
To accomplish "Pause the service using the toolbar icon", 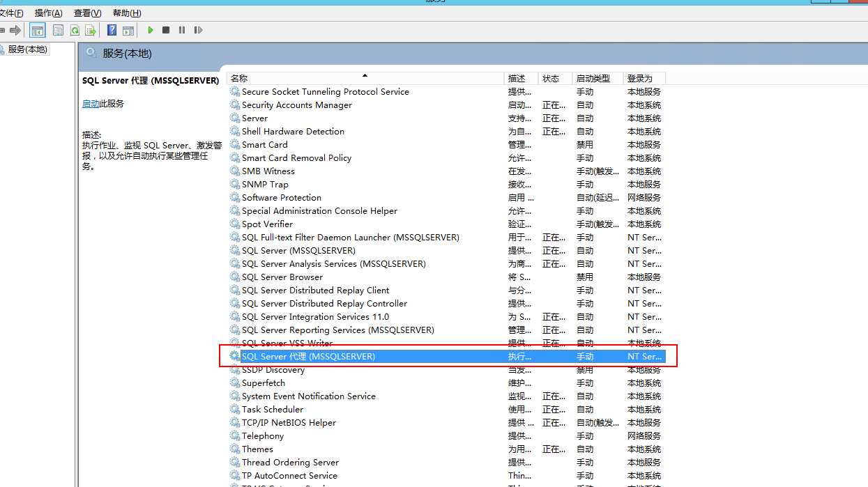I will pos(182,30).
